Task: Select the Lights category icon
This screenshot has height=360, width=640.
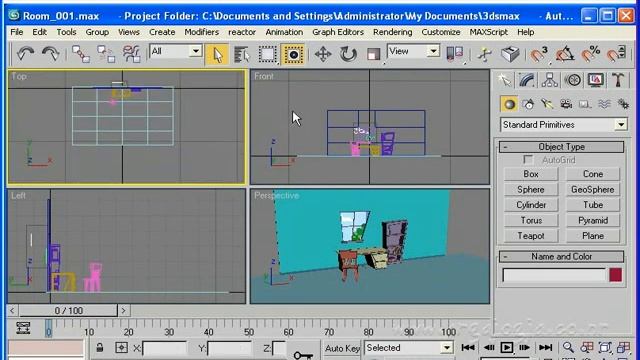Action: (547, 104)
